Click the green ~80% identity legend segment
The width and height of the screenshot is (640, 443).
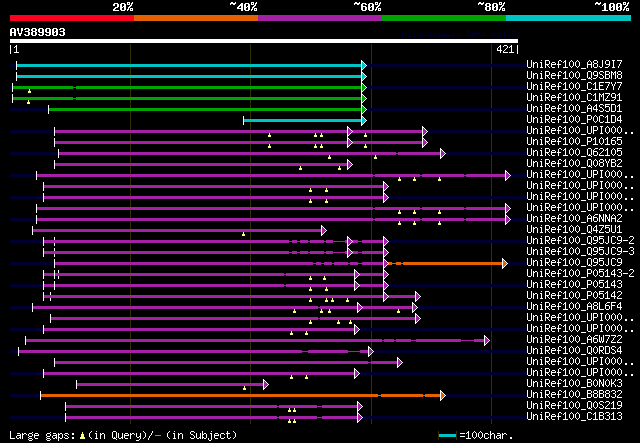pyautogui.click(x=444, y=18)
